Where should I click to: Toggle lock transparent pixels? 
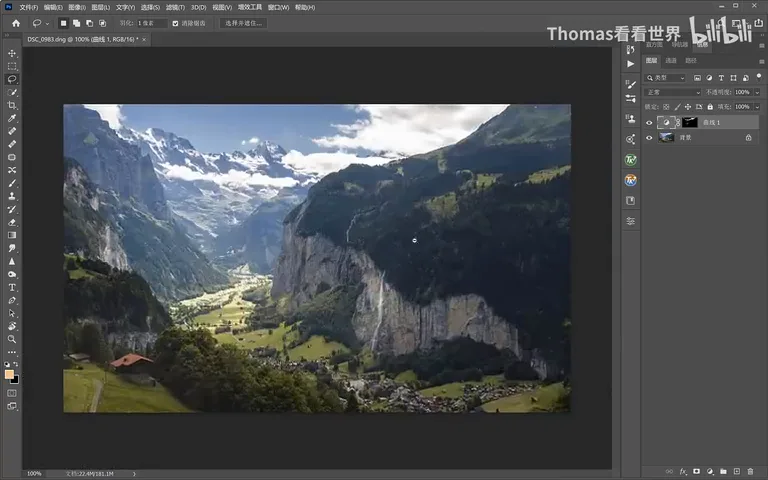[x=666, y=107]
